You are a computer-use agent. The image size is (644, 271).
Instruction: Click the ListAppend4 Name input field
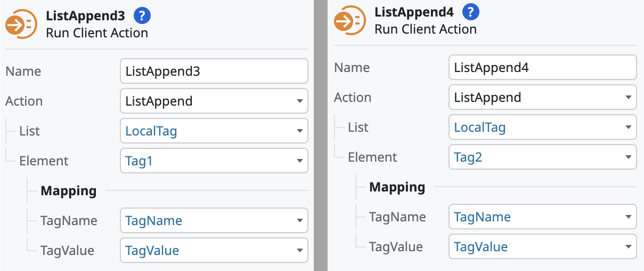[x=542, y=68]
